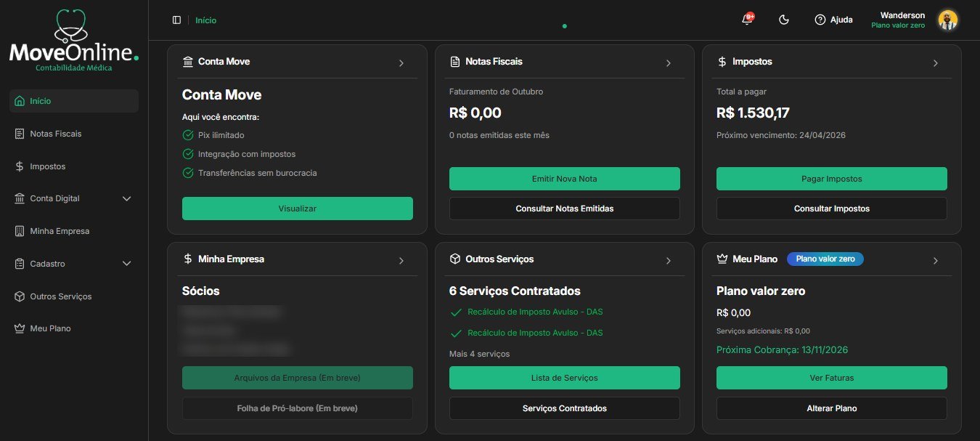Switch theme with the moon icon
The image size is (980, 441).
click(783, 20)
